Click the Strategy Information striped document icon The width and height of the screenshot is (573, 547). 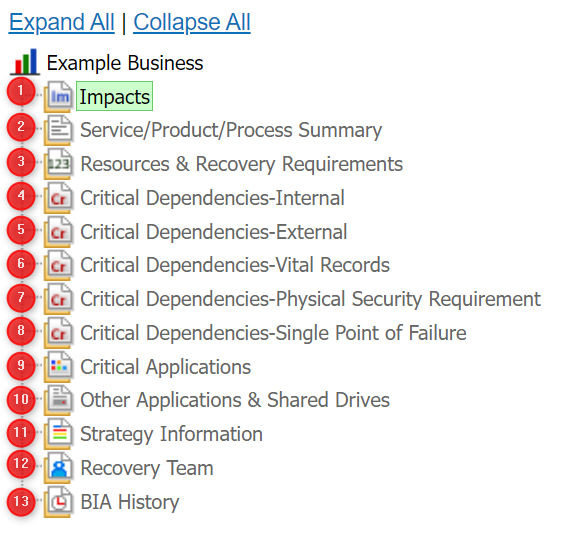[58, 434]
